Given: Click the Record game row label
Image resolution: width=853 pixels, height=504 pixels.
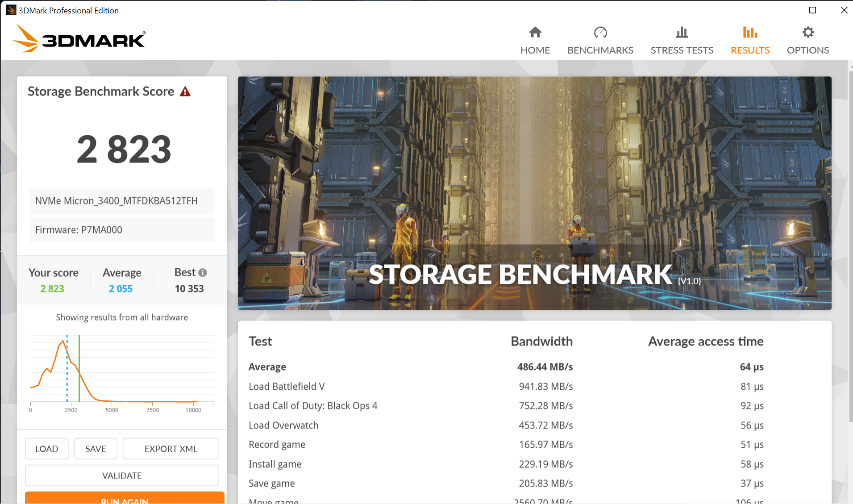Looking at the screenshot, I should tap(277, 445).
